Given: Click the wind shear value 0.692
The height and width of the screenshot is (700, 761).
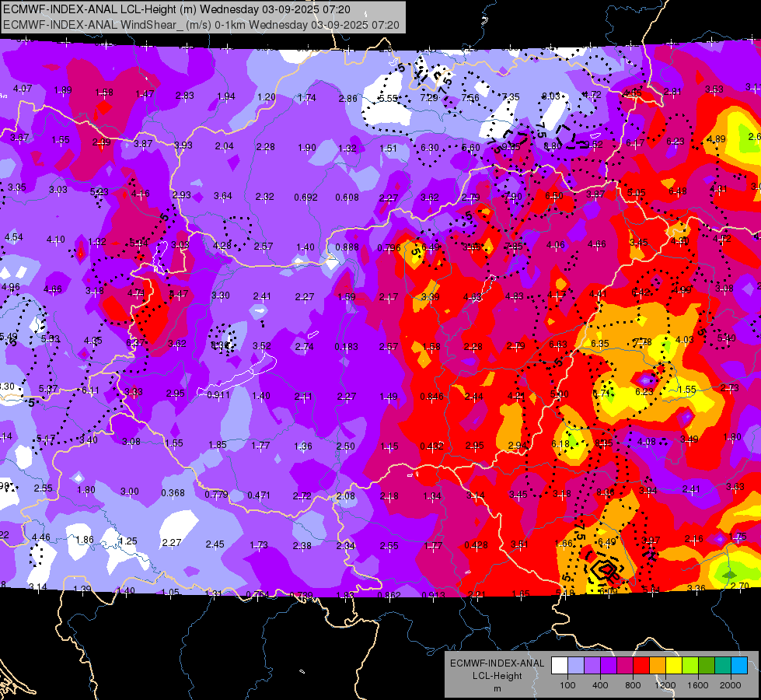Looking at the screenshot, I should (x=305, y=198).
